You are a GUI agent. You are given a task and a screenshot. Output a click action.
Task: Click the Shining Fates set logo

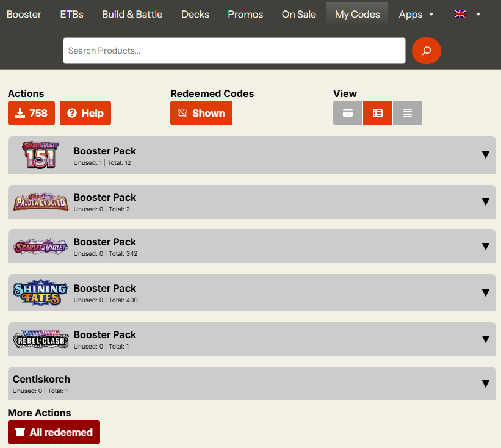pyautogui.click(x=40, y=292)
